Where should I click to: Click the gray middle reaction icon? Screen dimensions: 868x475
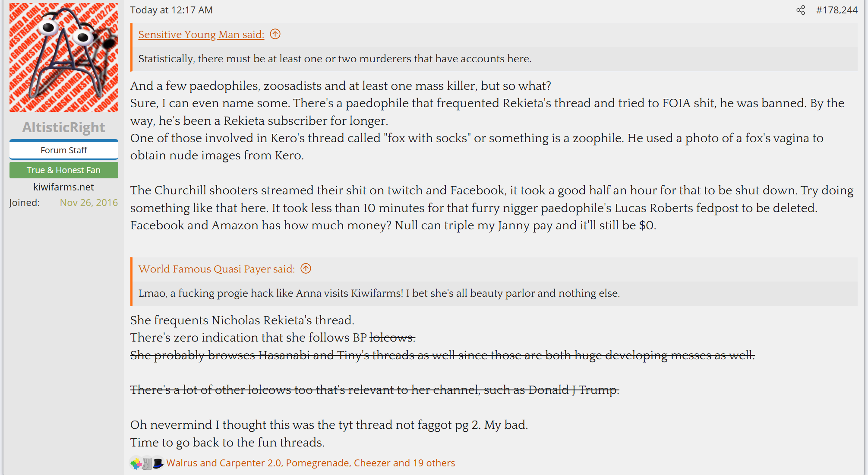[x=147, y=463]
